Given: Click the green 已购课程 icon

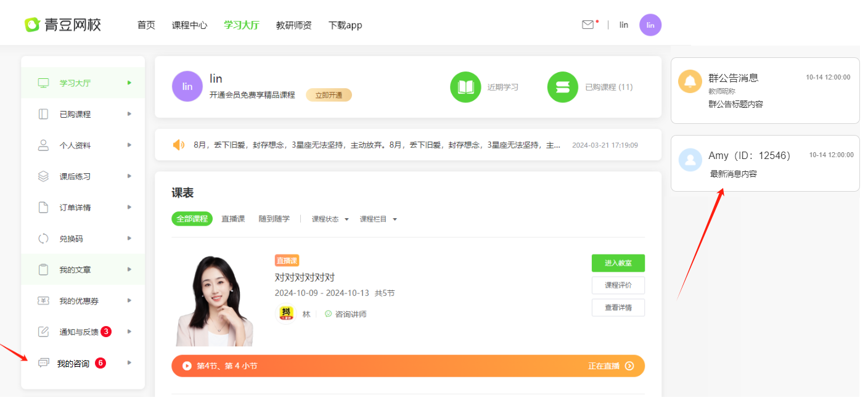Looking at the screenshot, I should 562,87.
